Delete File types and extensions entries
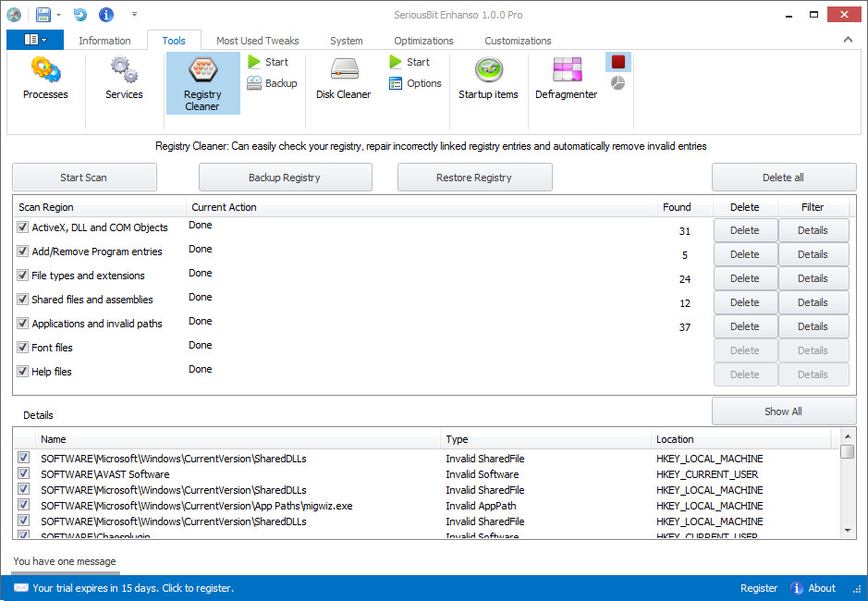868x601 pixels. 745,278
